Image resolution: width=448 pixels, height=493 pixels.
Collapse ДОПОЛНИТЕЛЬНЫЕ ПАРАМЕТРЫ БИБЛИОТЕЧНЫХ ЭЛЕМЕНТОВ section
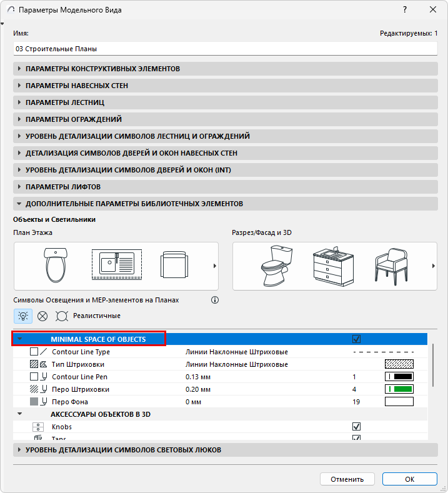coord(226,204)
